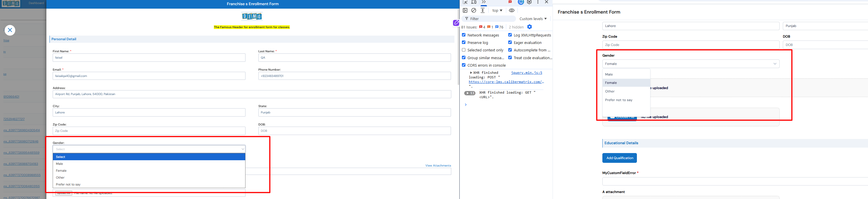Toggle Autocomplete from history checkbox
The height and width of the screenshot is (199, 868).
coord(510,50)
